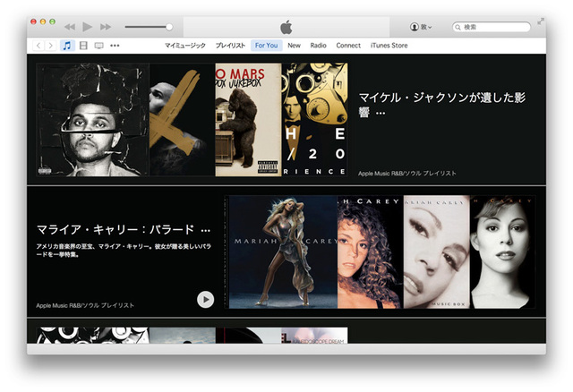This screenshot has width=573, height=392.
Task: Go forward with the right chevron
Action: pos(50,46)
